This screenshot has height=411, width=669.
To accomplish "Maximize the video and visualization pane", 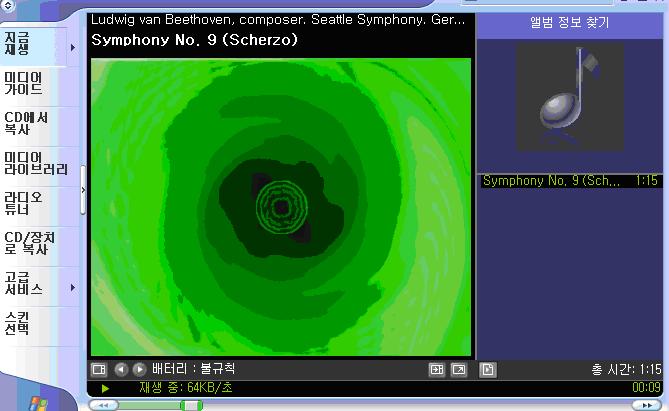I will [436, 370].
